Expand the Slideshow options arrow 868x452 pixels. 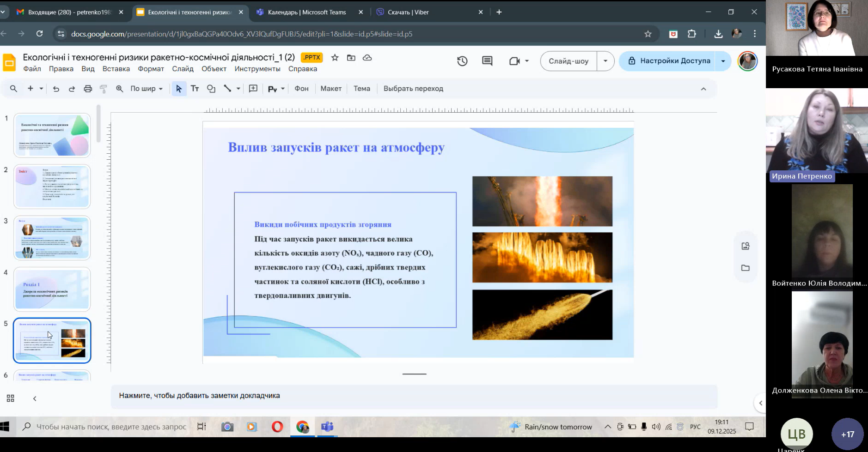[x=605, y=61]
